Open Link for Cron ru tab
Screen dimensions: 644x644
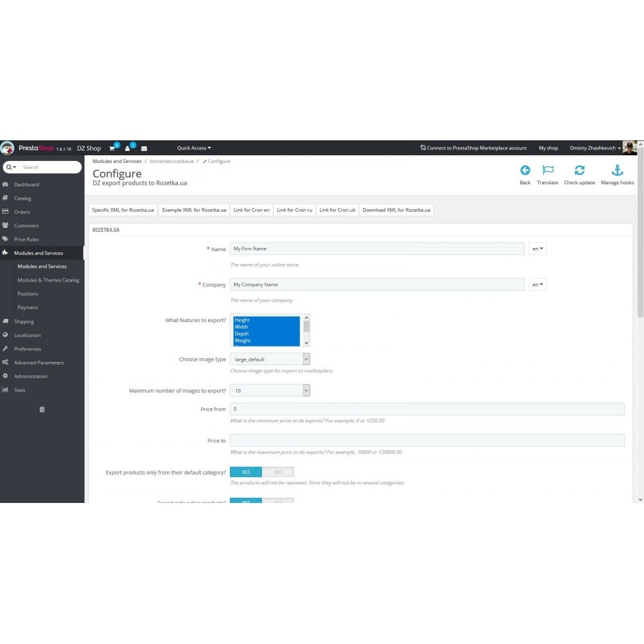point(294,210)
